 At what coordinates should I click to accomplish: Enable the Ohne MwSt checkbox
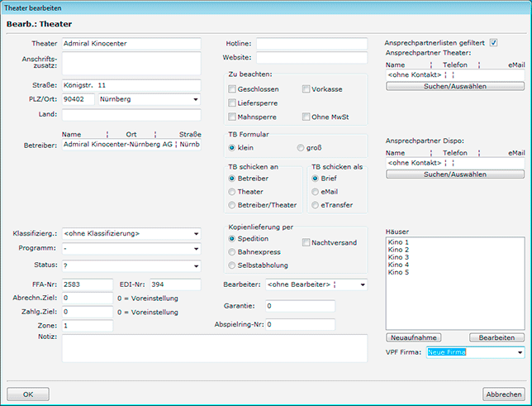[x=306, y=117]
